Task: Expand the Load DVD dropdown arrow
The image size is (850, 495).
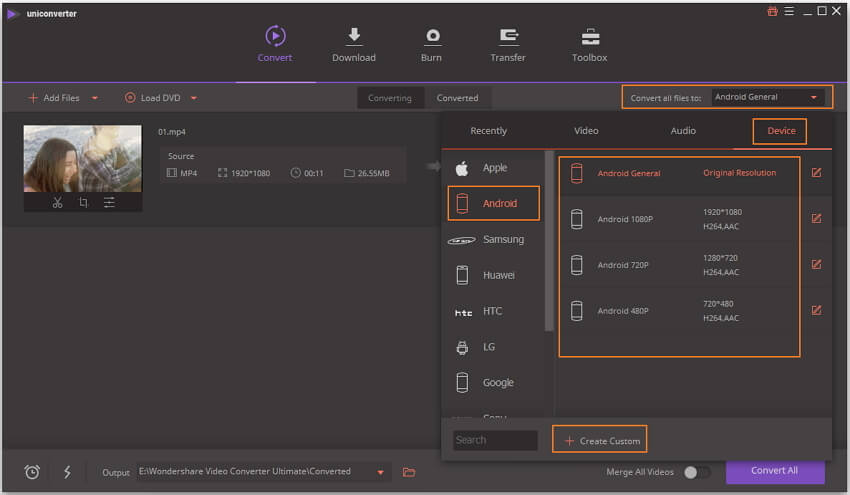Action: tap(194, 98)
